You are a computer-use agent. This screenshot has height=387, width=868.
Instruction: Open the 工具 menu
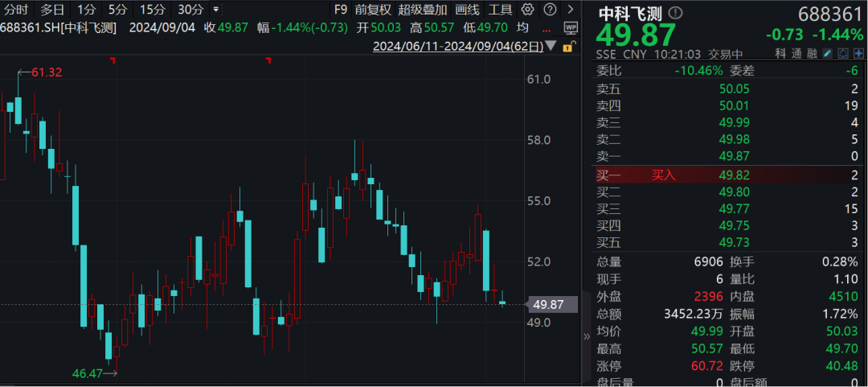pyautogui.click(x=500, y=10)
